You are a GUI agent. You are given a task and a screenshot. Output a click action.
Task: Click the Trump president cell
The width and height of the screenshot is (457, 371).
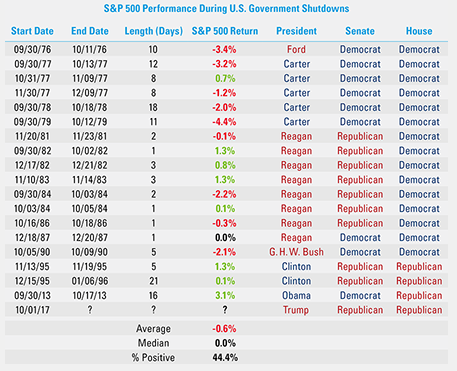296,310
